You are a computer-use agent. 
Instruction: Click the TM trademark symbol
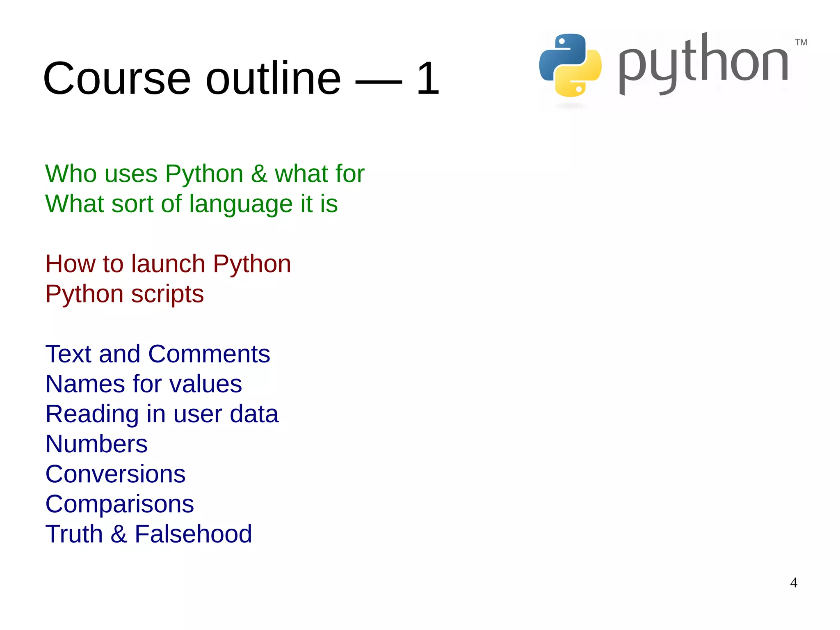pyautogui.click(x=801, y=42)
